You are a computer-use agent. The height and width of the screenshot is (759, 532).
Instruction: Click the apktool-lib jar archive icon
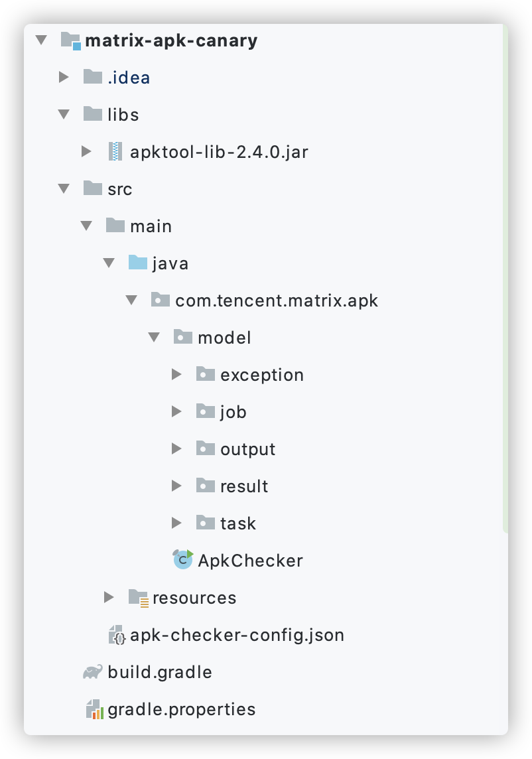(115, 151)
